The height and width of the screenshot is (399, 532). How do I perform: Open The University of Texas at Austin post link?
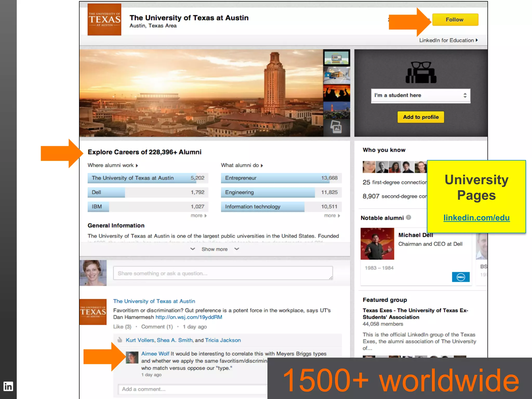click(x=154, y=301)
